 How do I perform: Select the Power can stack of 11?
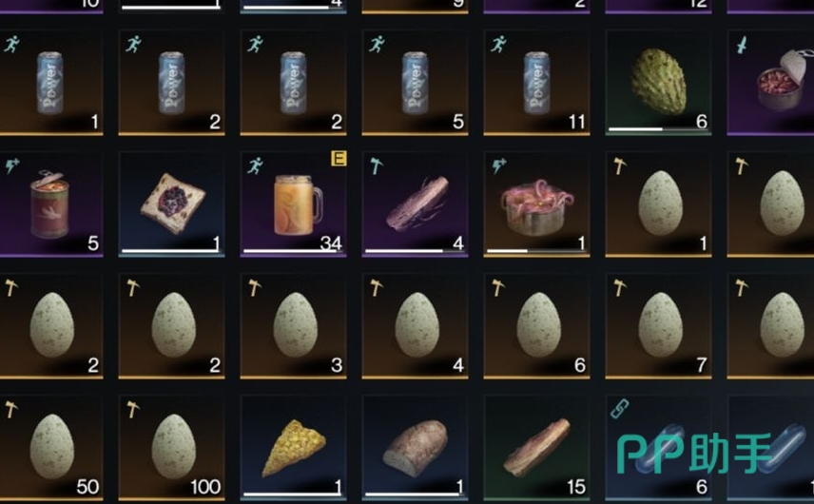coord(536,83)
